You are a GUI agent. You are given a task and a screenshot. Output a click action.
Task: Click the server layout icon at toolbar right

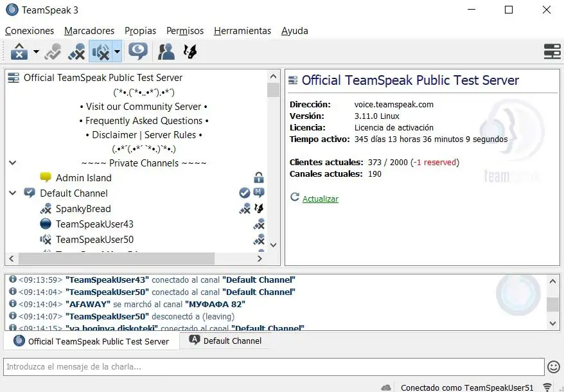pyautogui.click(x=552, y=51)
